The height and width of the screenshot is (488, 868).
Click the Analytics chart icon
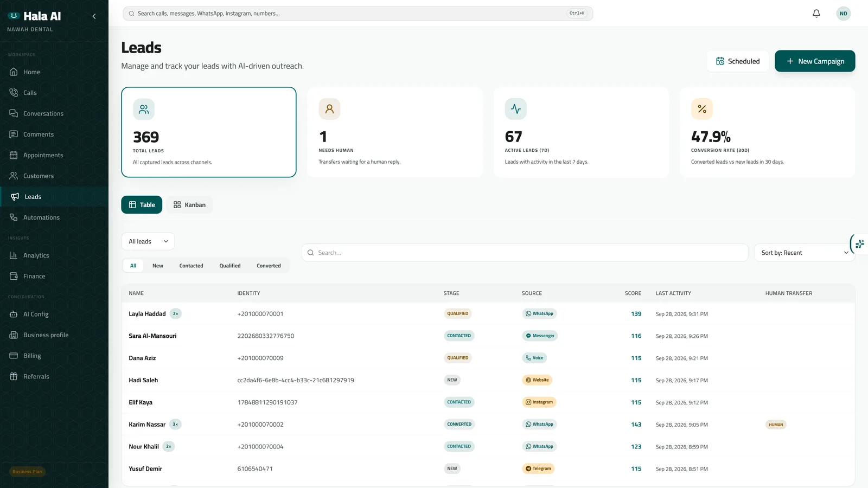click(14, 255)
